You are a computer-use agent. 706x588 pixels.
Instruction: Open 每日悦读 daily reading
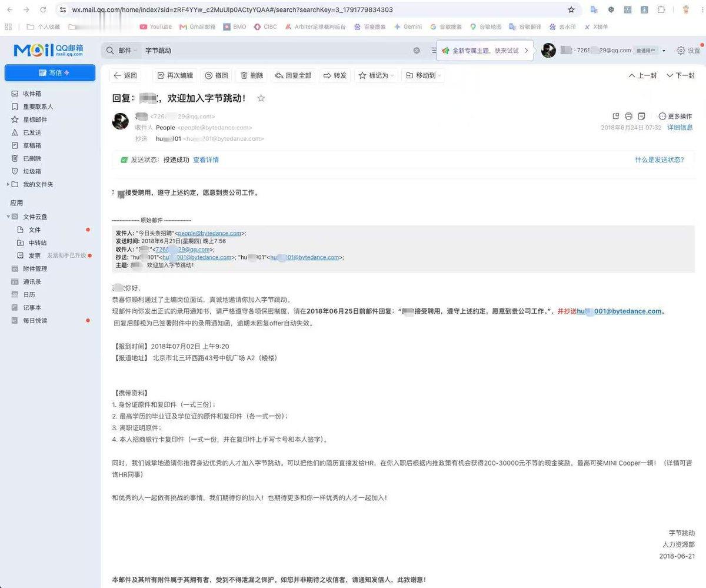35,320
